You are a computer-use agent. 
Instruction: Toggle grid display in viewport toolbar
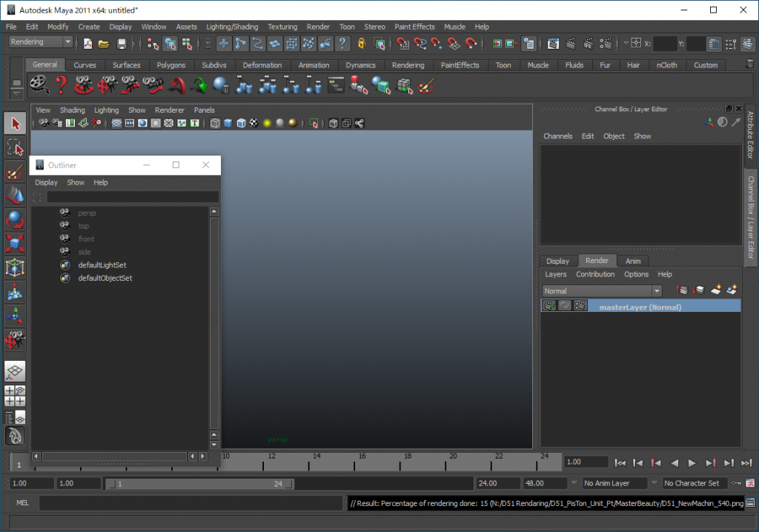[116, 123]
